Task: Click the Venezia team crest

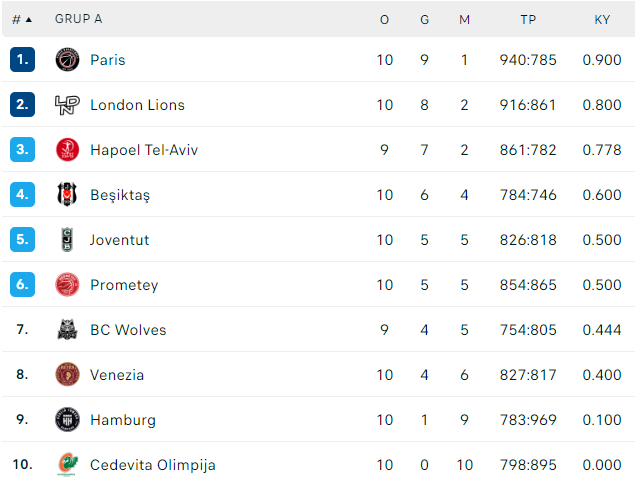Action: point(67,374)
